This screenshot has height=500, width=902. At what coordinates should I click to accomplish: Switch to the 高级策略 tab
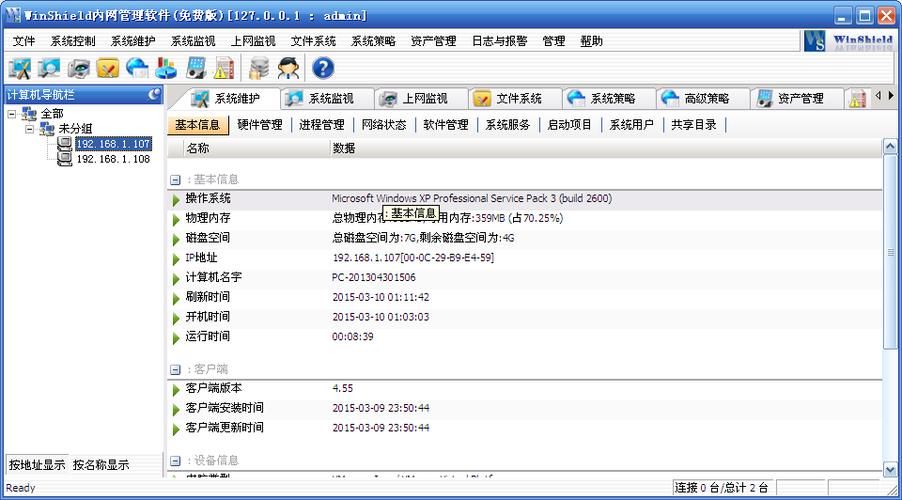coord(704,98)
